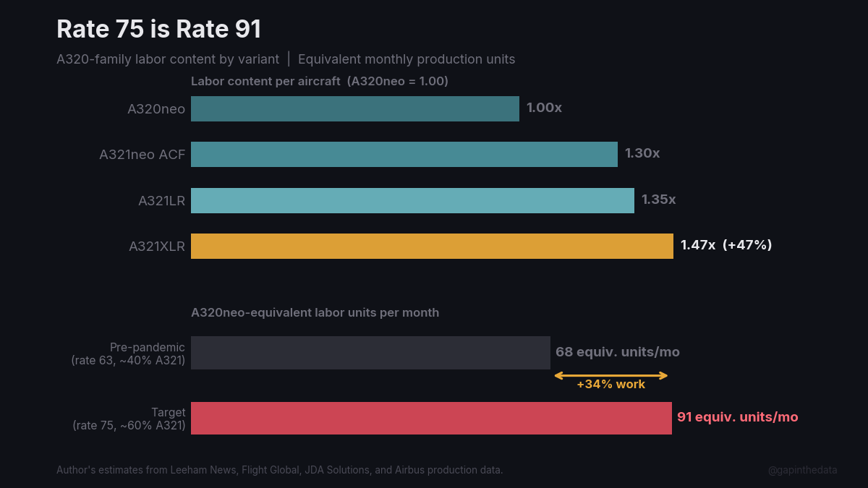Click the A321neo ACF axis label
The height and width of the screenshot is (488, 868).
(x=142, y=155)
